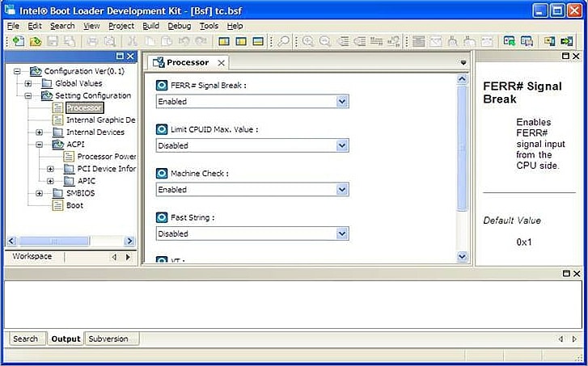Expand the Global Values tree node
Image resolution: width=588 pixels, height=366 pixels.
click(28, 83)
